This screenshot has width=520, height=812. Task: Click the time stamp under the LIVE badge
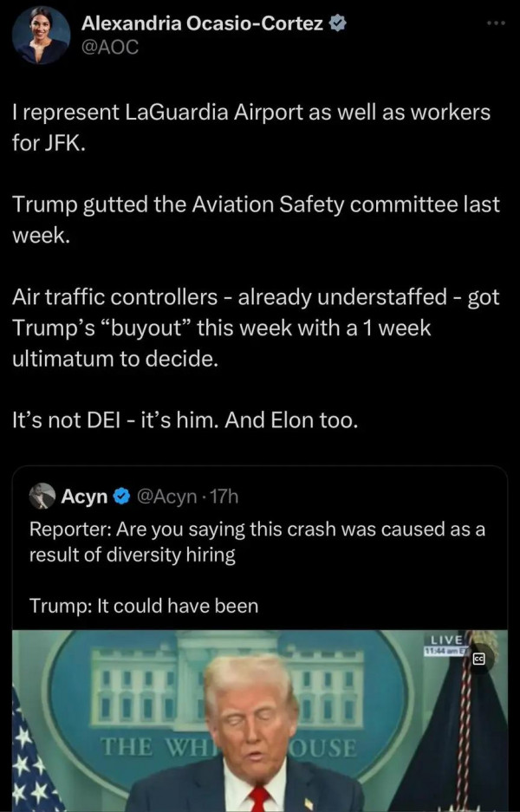pos(445,650)
